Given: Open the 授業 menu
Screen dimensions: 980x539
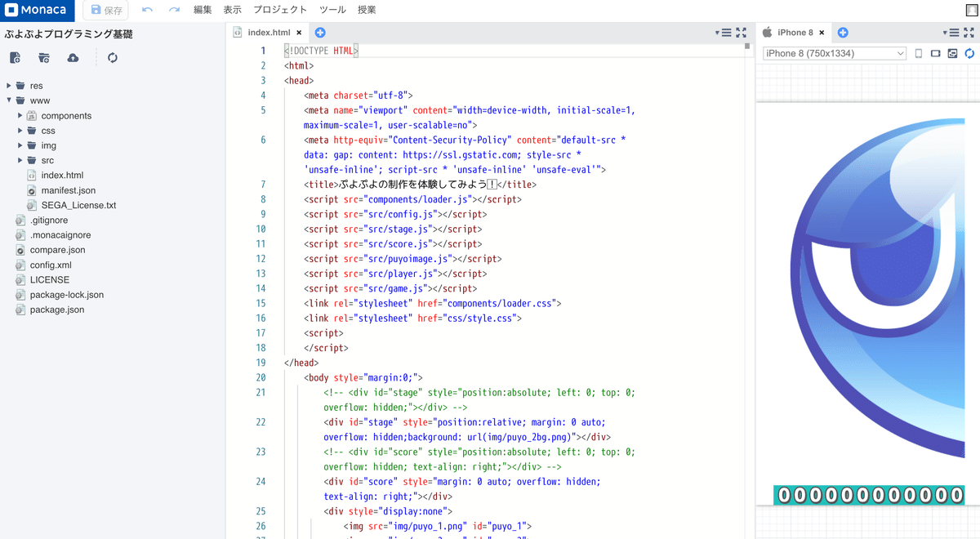Looking at the screenshot, I should tap(367, 10).
